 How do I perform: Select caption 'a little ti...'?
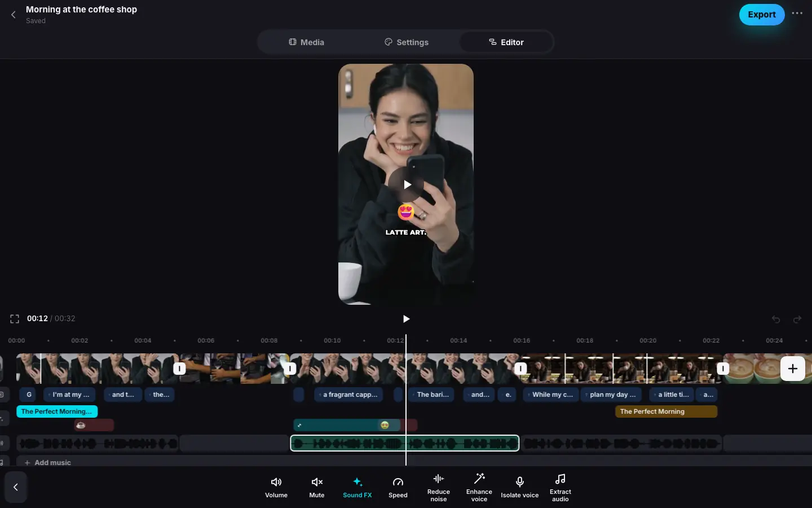coord(672,395)
